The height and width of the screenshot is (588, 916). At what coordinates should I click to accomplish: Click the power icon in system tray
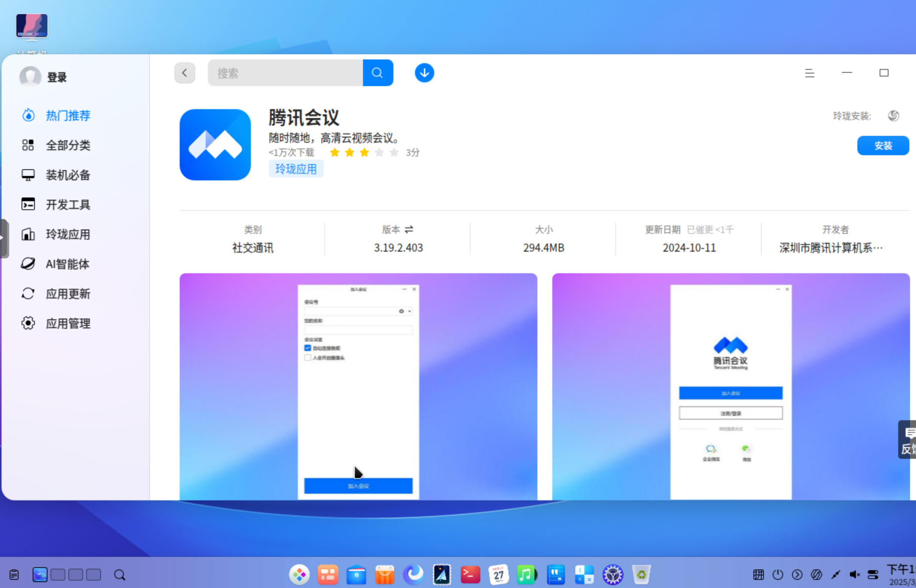click(x=778, y=575)
